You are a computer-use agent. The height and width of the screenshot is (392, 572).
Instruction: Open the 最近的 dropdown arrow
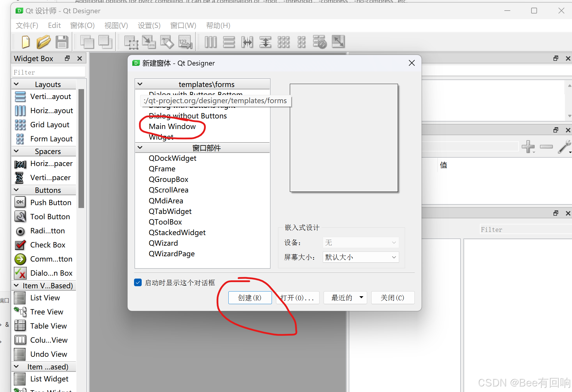[361, 297]
